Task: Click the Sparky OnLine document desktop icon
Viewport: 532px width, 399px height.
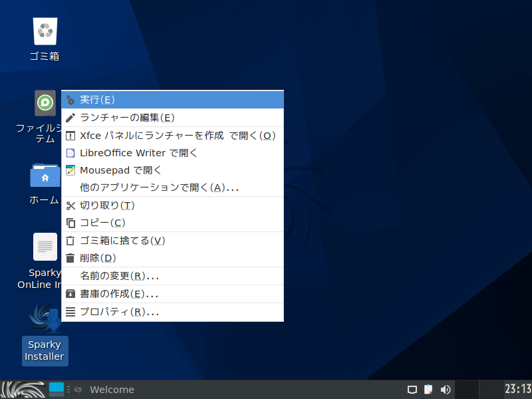Action: pos(45,247)
